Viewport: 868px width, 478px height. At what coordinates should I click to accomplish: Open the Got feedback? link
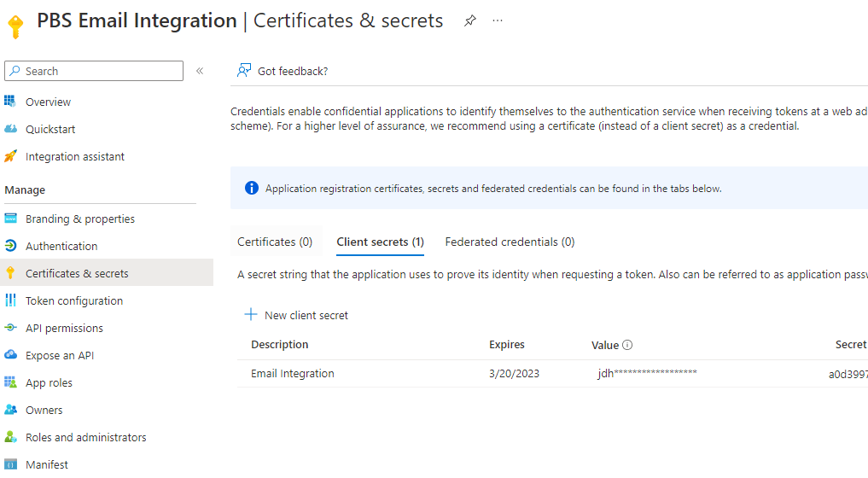coord(292,71)
